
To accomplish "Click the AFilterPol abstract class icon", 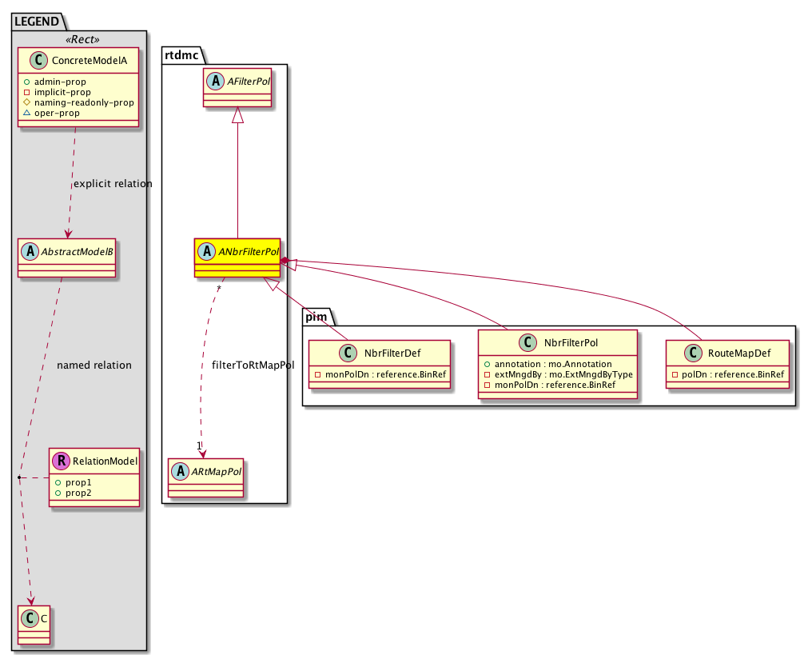I will (x=214, y=81).
